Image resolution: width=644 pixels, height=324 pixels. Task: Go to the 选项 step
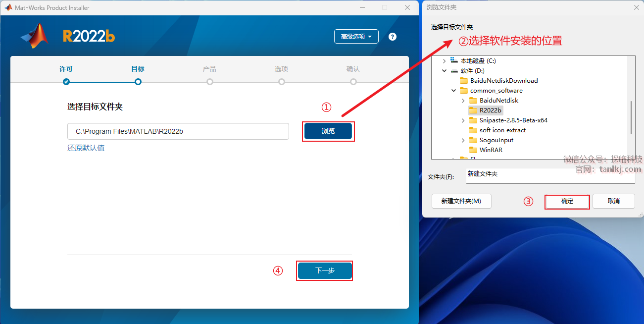(x=282, y=81)
